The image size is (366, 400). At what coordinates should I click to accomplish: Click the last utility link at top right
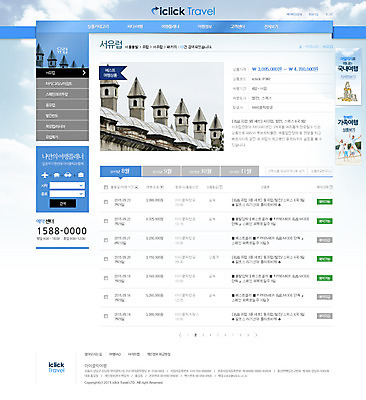(x=329, y=15)
